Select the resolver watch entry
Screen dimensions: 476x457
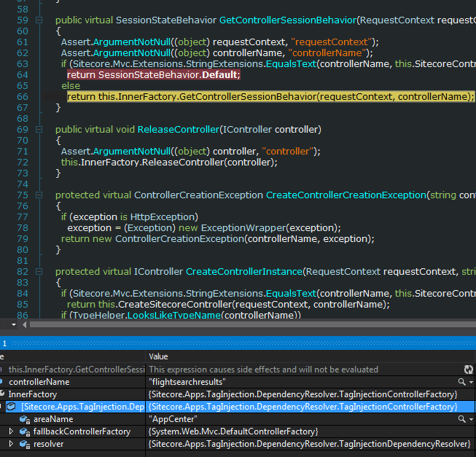coord(49,444)
